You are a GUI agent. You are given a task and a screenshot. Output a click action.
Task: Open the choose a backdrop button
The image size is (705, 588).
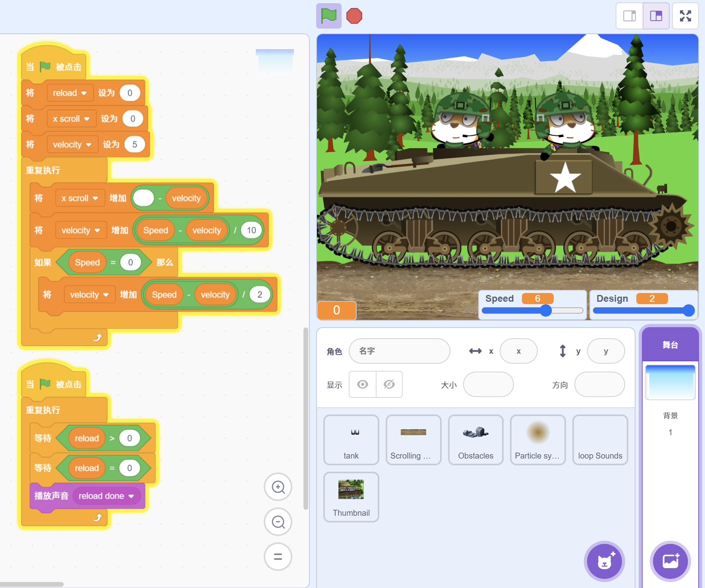pyautogui.click(x=670, y=561)
